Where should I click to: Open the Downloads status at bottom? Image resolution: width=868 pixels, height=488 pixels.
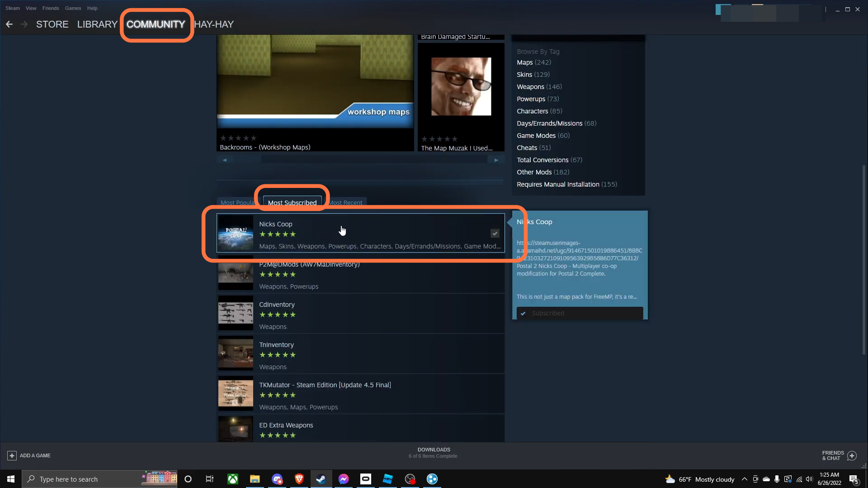click(433, 453)
